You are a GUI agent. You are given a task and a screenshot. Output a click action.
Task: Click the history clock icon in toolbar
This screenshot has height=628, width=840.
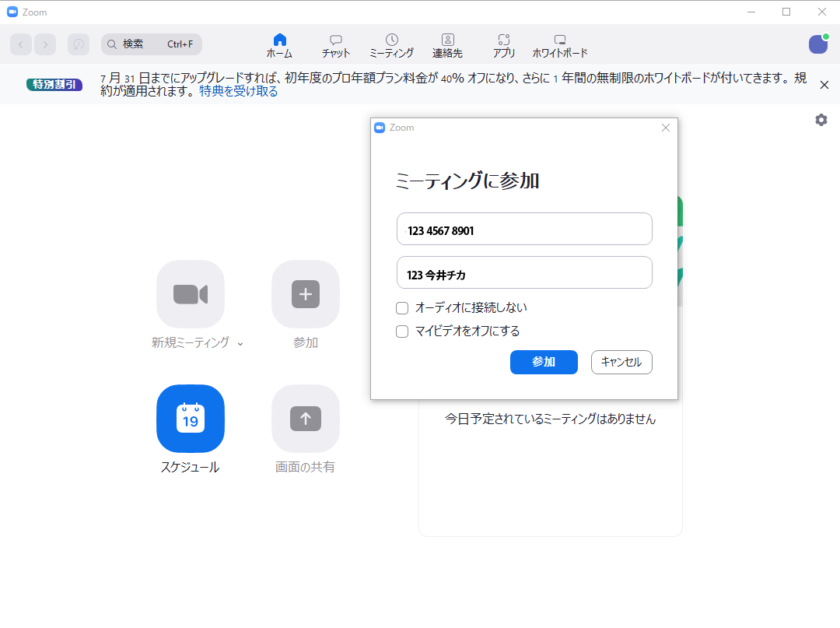[x=79, y=44]
